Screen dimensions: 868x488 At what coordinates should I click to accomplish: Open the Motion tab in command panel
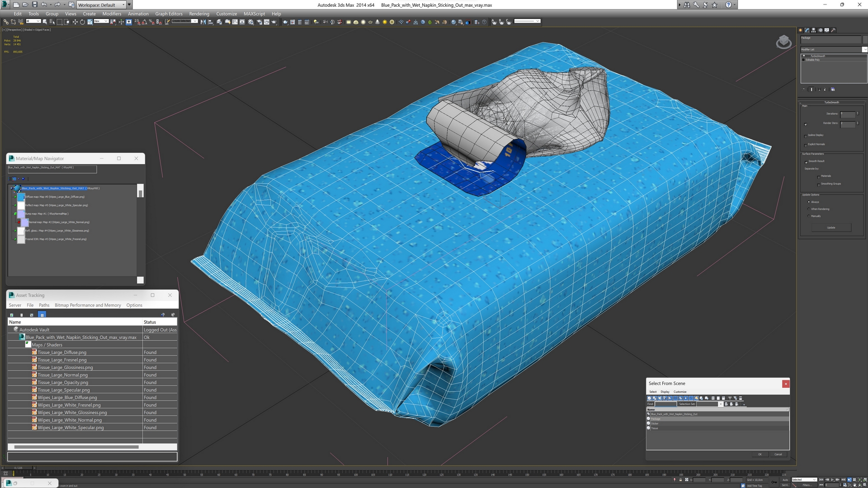[x=821, y=30]
